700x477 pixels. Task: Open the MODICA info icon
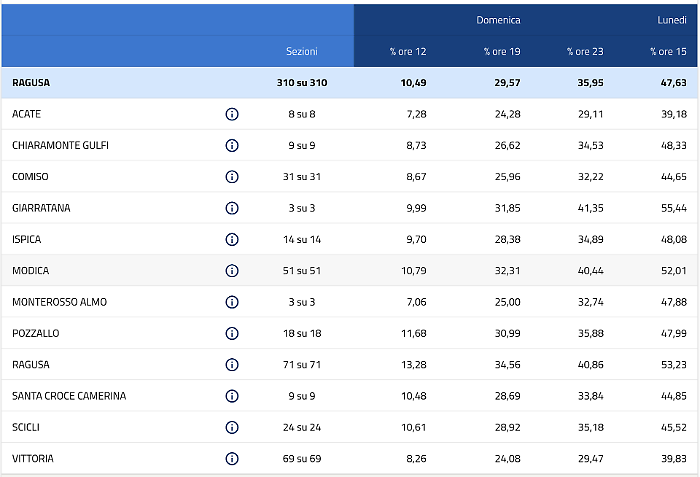[232, 270]
